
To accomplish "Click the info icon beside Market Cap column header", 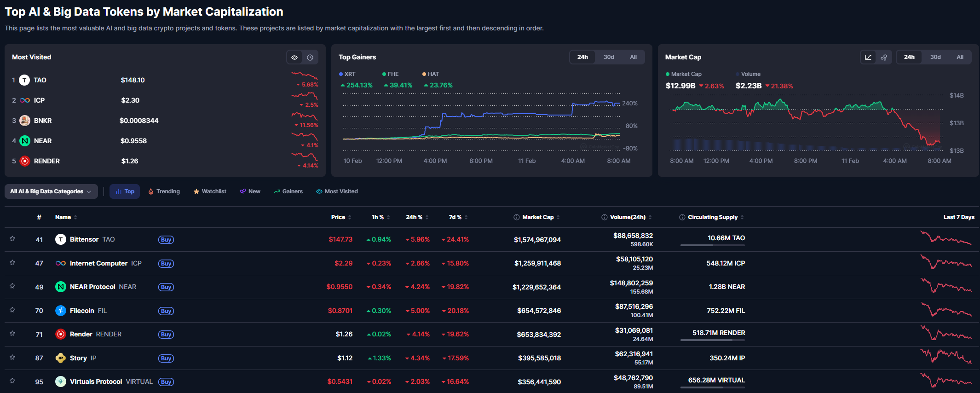I will (x=517, y=217).
